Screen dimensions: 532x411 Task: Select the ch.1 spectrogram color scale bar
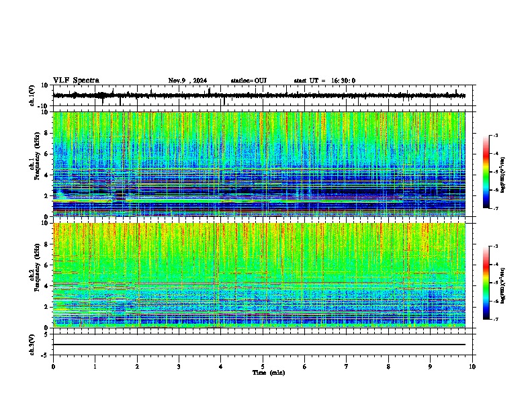click(486, 172)
